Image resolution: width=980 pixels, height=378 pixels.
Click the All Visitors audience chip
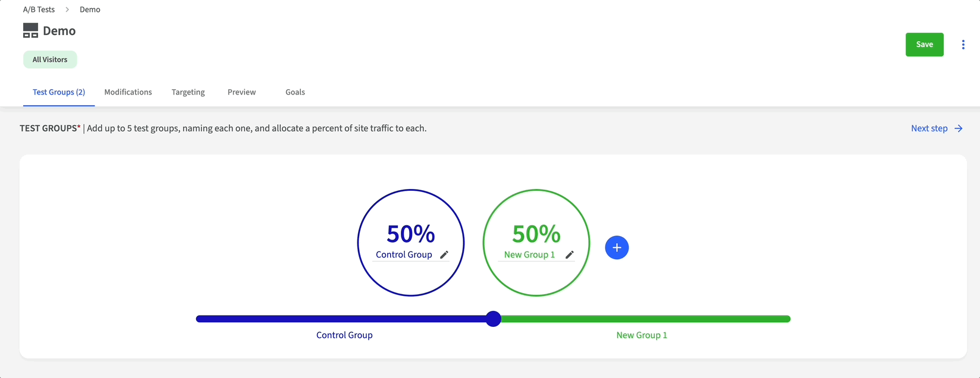50,59
